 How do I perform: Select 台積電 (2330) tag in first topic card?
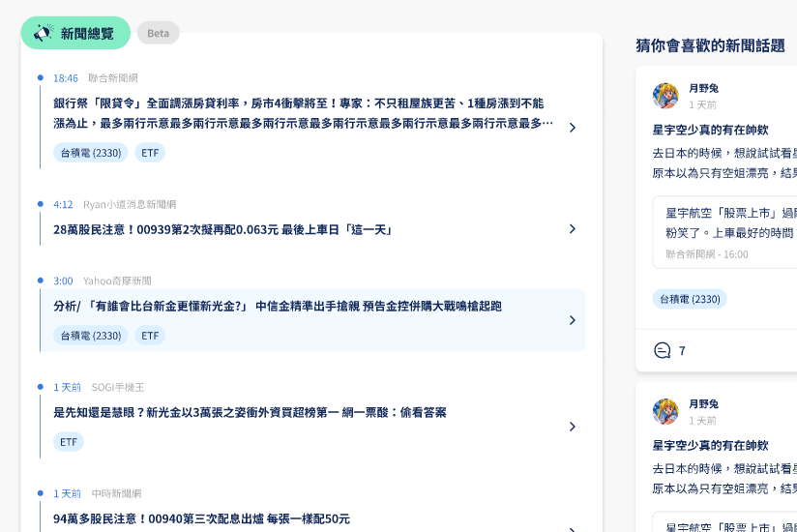690,299
